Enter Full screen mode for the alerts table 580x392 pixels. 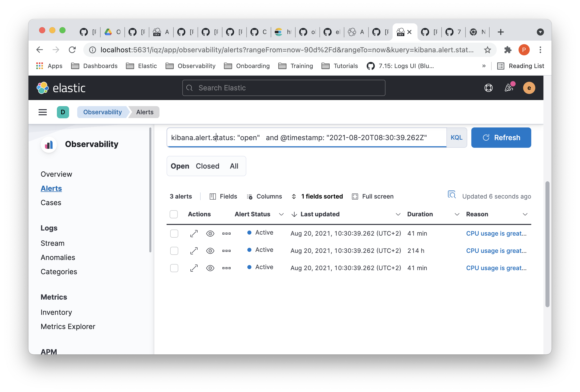pyautogui.click(x=355, y=196)
